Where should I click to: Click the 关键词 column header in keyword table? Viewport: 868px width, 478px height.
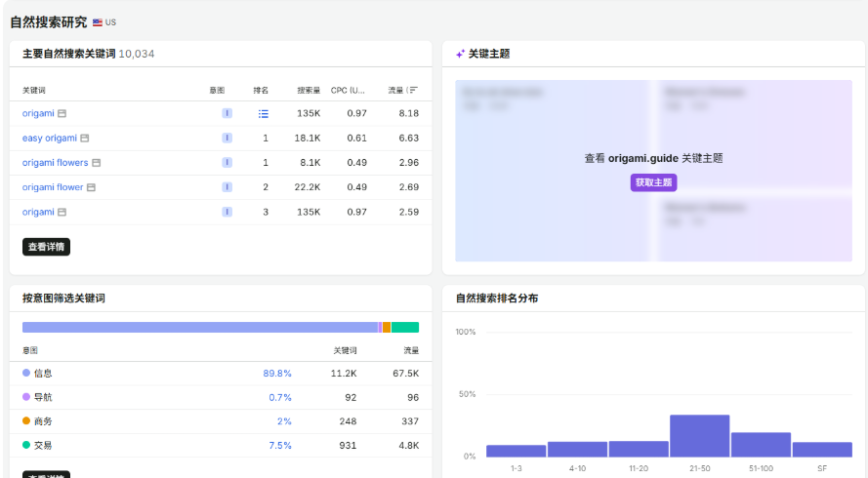click(34, 90)
